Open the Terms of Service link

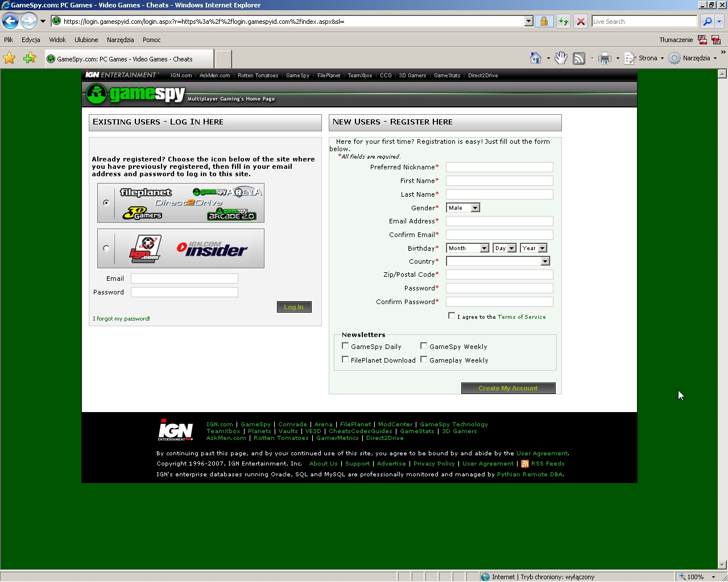click(x=522, y=317)
